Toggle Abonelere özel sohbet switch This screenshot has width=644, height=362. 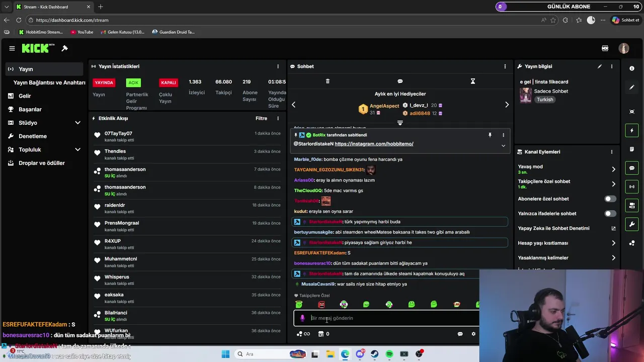tap(610, 199)
